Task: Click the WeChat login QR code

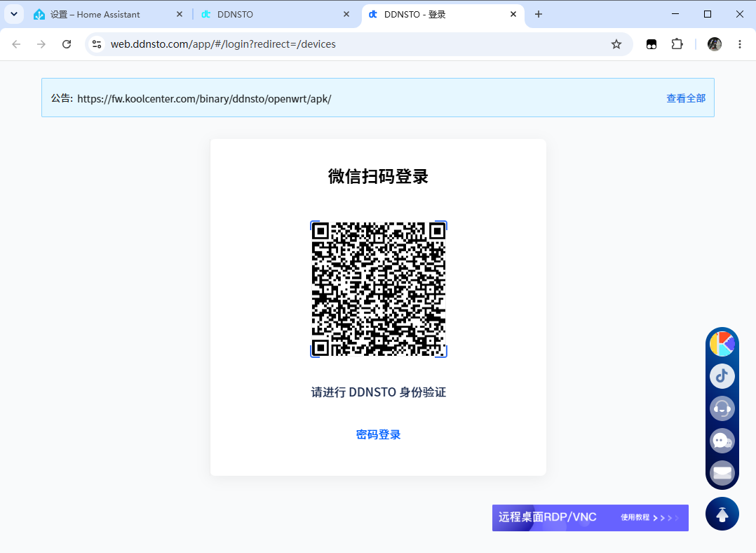Action: [379, 289]
